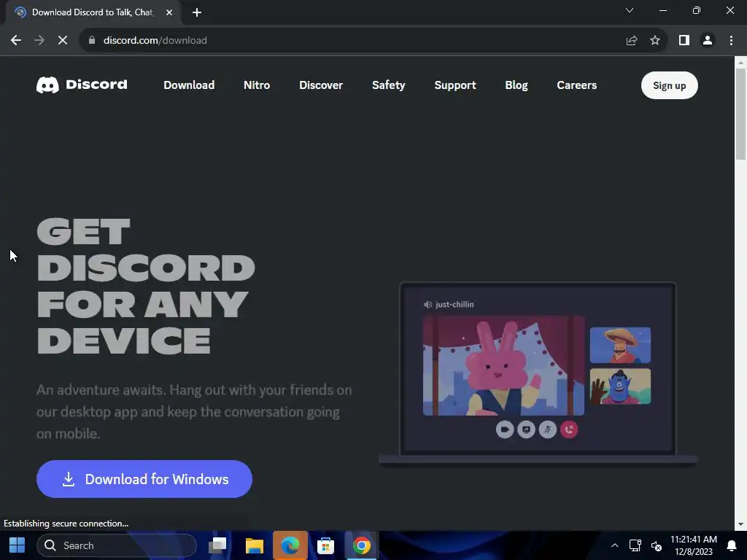Click the muted mic icon in illustration
Image resolution: width=747 pixels, height=560 pixels.
(x=547, y=429)
